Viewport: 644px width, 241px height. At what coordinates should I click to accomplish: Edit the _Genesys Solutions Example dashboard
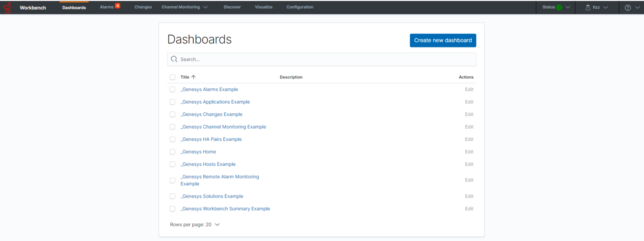(x=469, y=196)
